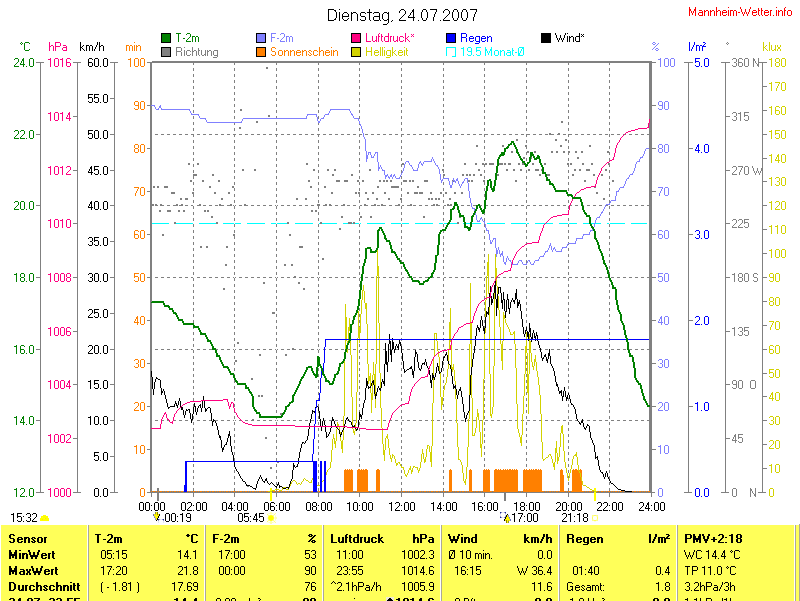
Task: Click the Sensor header in the table
Action: coord(28,539)
